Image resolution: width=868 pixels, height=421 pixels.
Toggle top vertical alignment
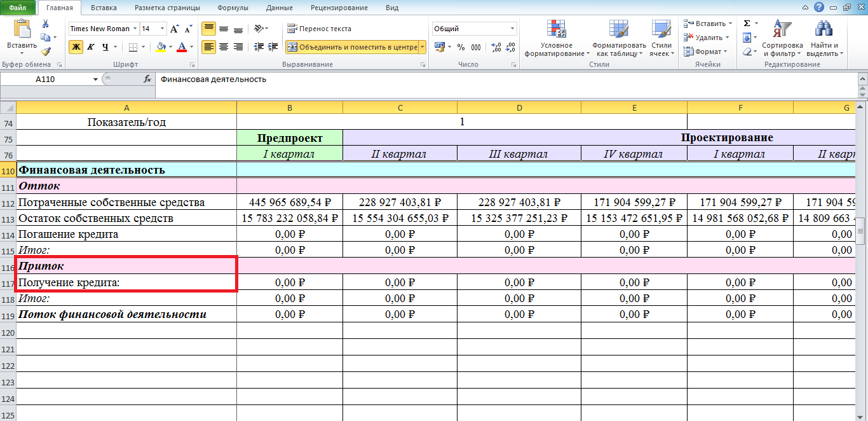[x=208, y=29]
